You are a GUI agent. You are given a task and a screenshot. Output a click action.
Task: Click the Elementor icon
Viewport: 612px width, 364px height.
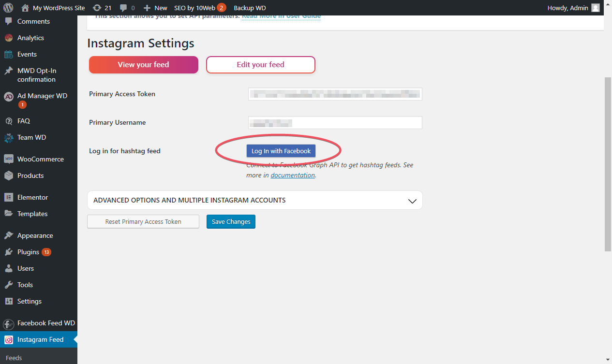(8, 197)
